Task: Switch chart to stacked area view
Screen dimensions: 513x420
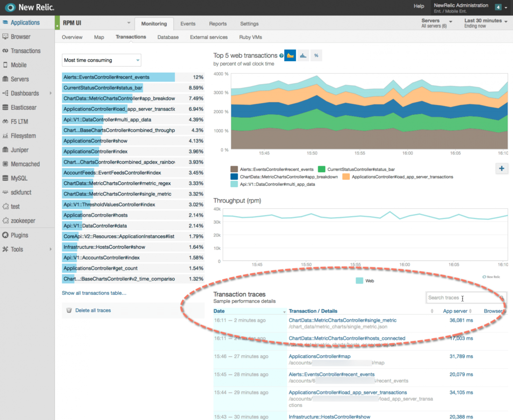Action: tap(290, 56)
